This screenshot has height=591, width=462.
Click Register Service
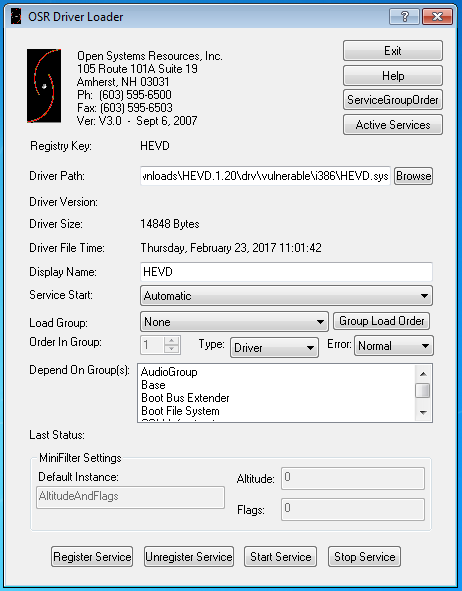point(92,557)
